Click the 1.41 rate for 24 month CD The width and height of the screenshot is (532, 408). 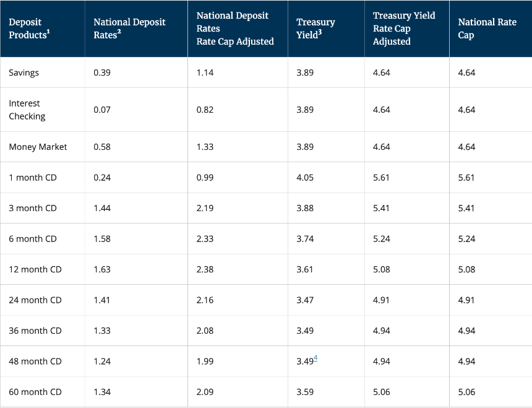coord(102,300)
